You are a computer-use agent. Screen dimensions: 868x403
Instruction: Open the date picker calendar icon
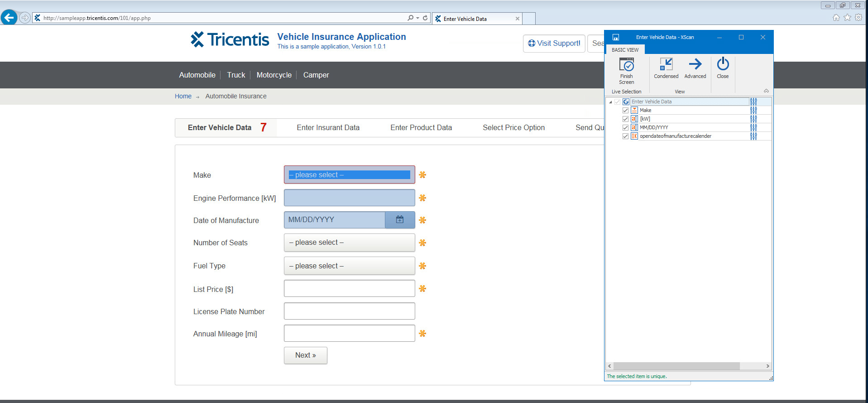click(399, 220)
